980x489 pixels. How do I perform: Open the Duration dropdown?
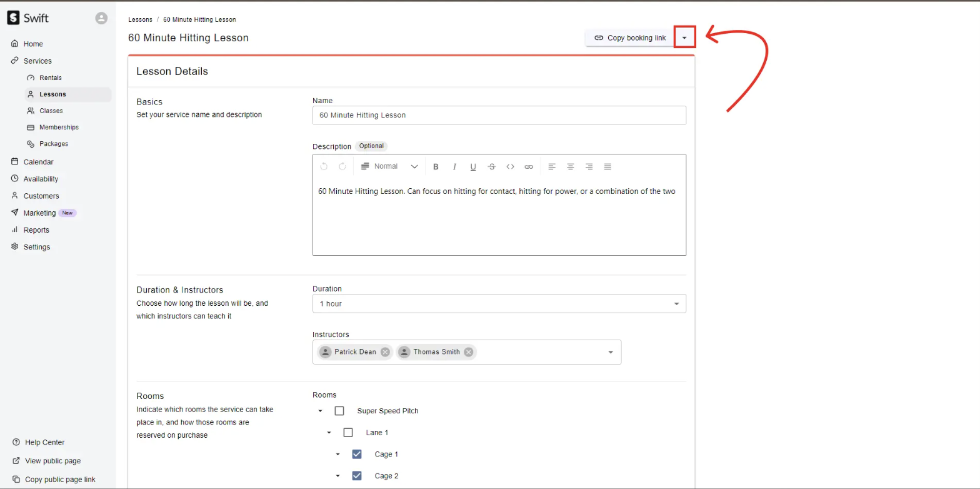[x=499, y=303]
